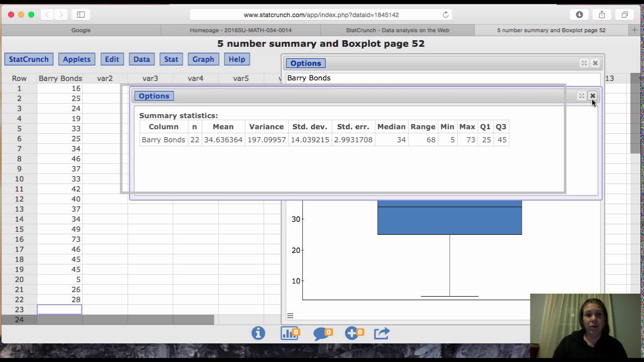Viewport: 644px width, 362px height.
Task: Select the var2 column header
Action: coord(105,78)
